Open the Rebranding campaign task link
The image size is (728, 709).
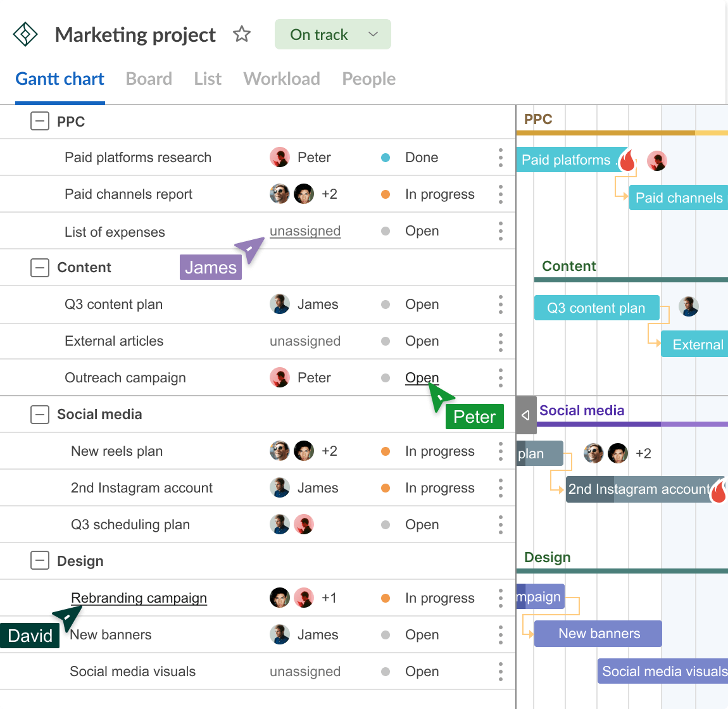pyautogui.click(x=139, y=598)
